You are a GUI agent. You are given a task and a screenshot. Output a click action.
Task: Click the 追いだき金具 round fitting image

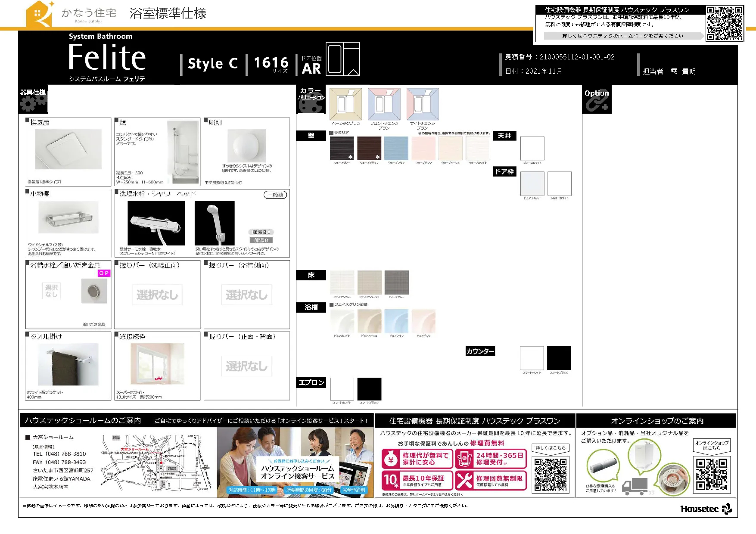(94, 291)
